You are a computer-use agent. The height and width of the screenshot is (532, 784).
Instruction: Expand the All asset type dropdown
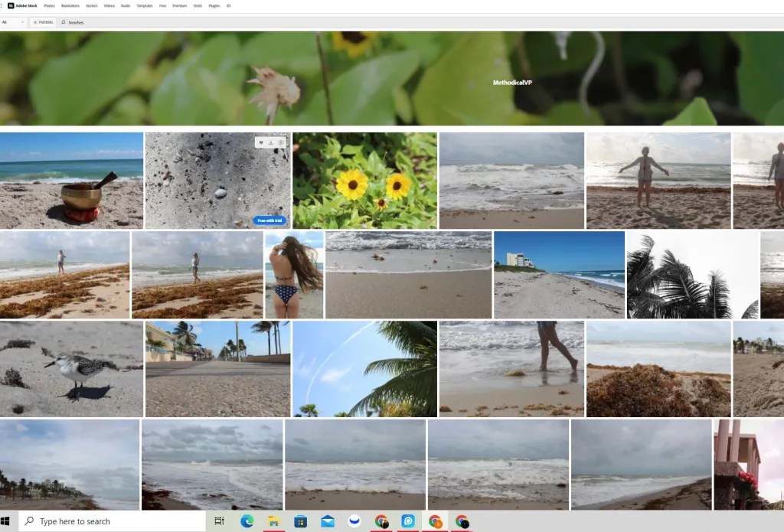pos(13,22)
